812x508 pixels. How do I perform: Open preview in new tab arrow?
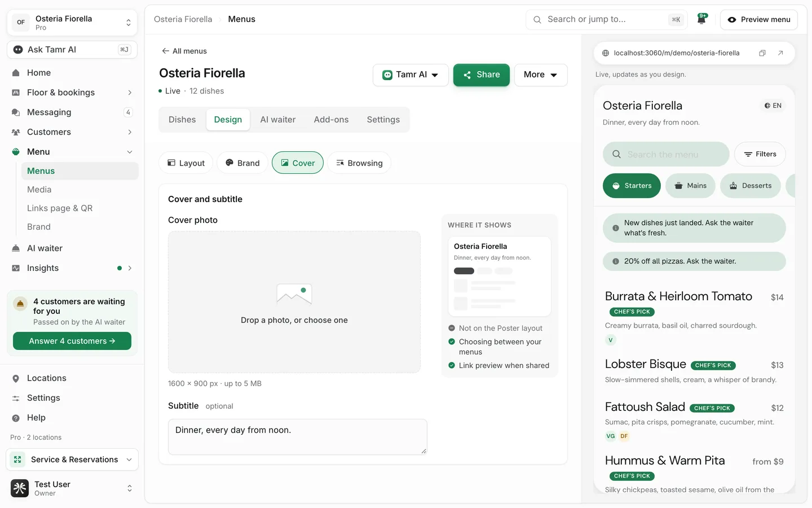click(x=780, y=53)
